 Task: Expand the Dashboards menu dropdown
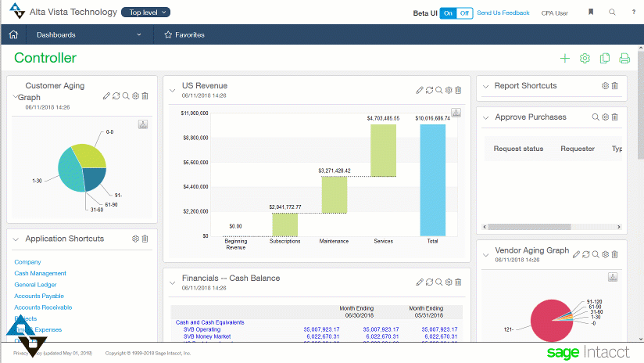[x=139, y=34]
